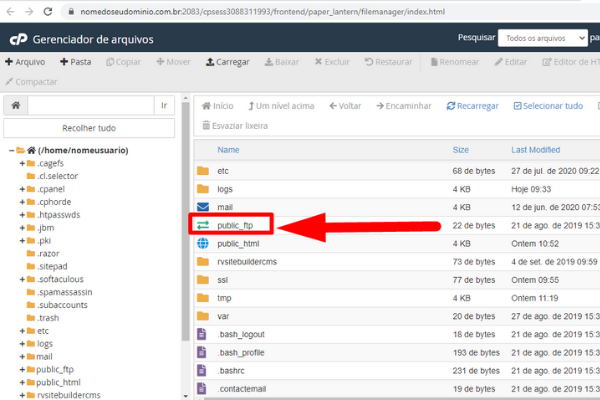Sort by Last Modified column header
Viewport: 600px width, 400px height.
point(536,150)
